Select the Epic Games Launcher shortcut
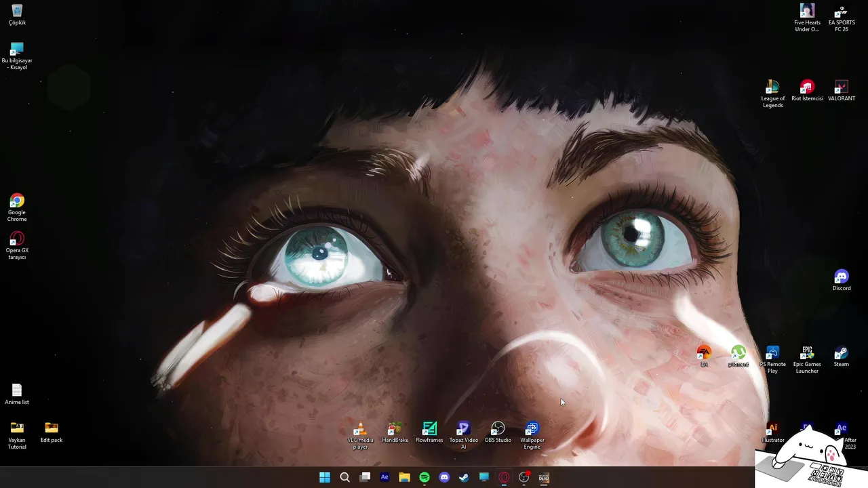The height and width of the screenshot is (488, 868). coord(807,359)
